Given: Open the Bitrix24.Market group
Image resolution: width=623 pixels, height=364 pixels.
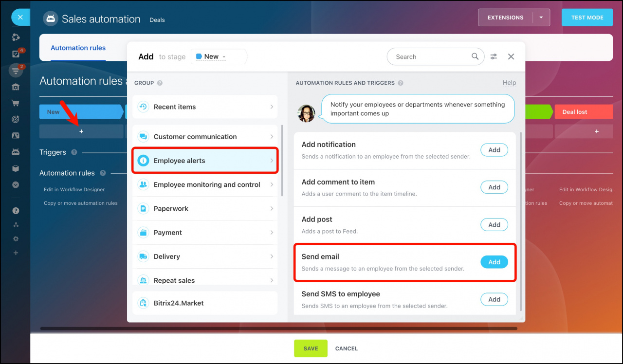Looking at the screenshot, I should click(205, 303).
